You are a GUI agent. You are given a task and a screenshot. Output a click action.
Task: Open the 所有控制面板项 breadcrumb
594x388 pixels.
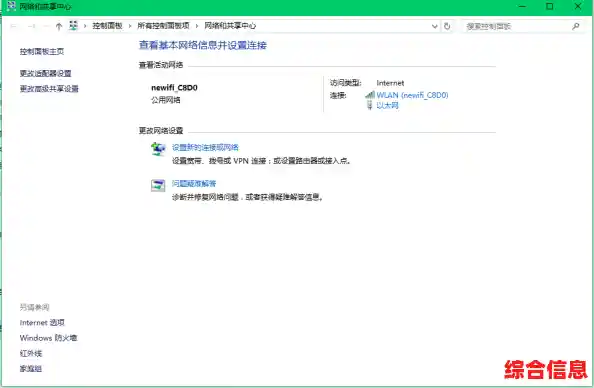163,26
